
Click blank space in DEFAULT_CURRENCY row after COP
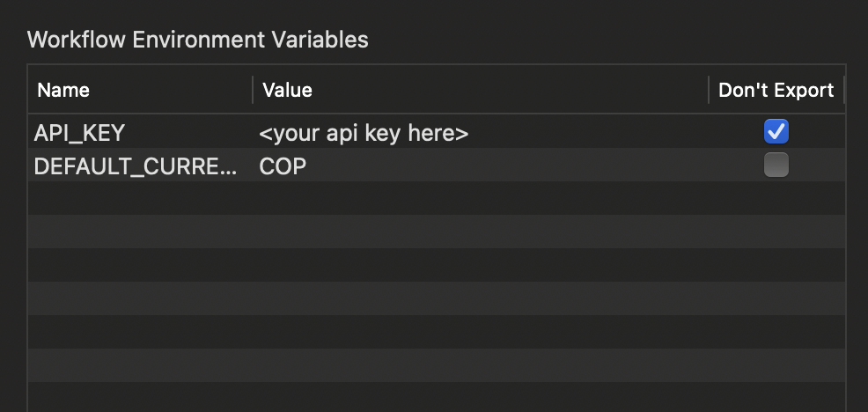pos(507,165)
